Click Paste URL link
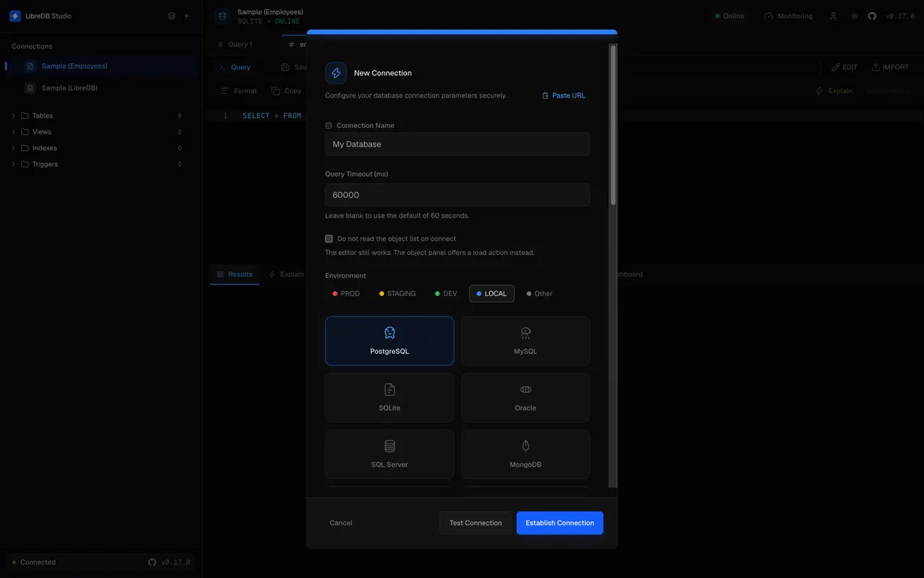The width and height of the screenshot is (924, 578). click(564, 95)
